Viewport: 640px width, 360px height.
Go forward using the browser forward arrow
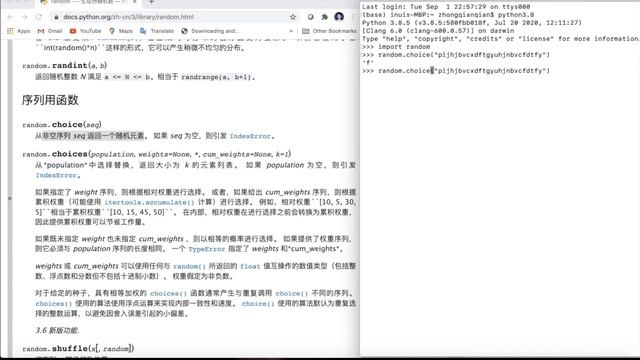click(24, 17)
